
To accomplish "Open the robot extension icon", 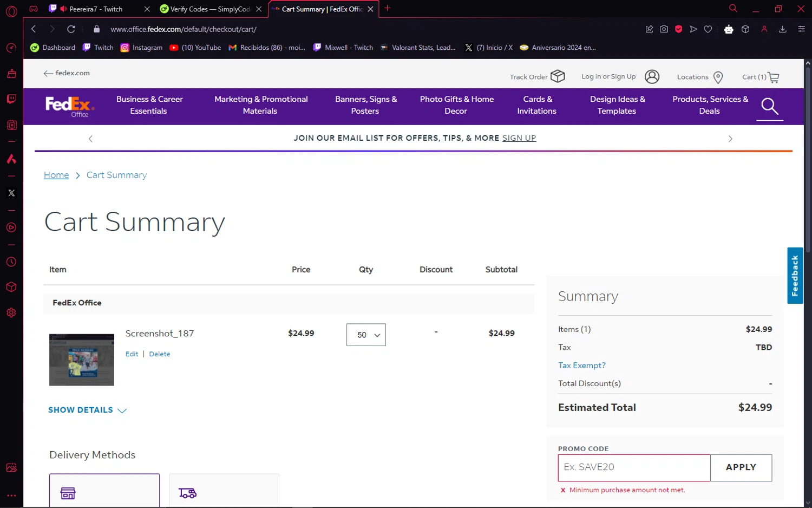I will point(729,29).
